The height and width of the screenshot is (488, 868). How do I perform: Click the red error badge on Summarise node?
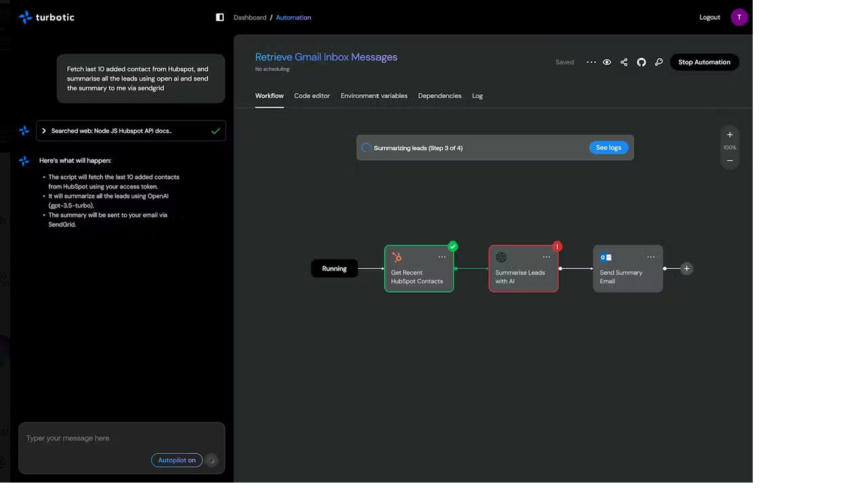pyautogui.click(x=557, y=247)
